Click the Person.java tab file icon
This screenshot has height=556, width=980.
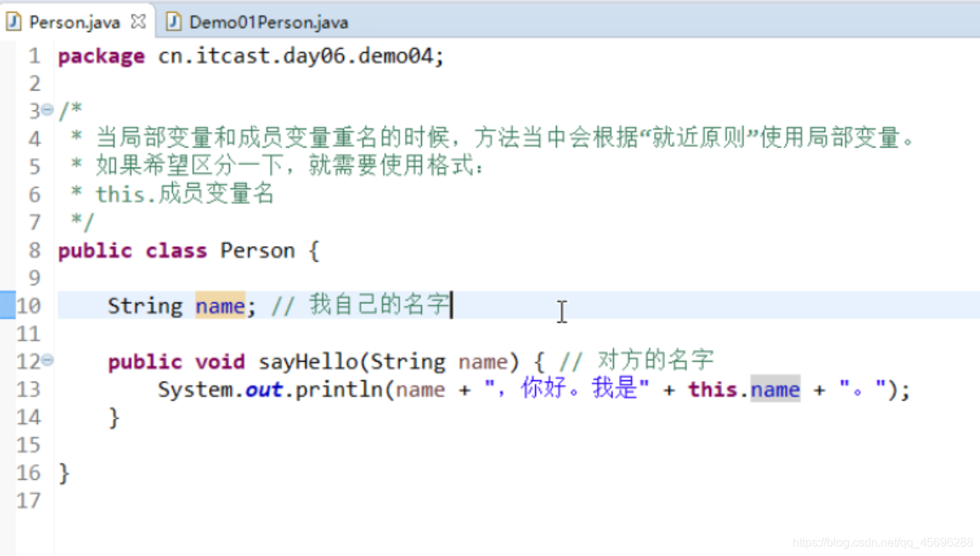click(x=14, y=21)
